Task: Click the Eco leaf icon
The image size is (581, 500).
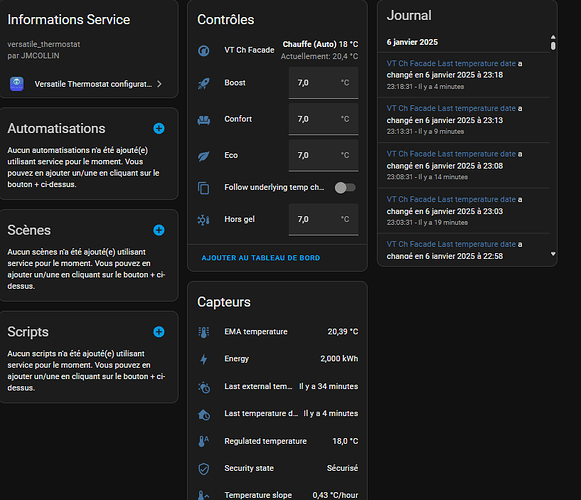Action: pyautogui.click(x=203, y=156)
